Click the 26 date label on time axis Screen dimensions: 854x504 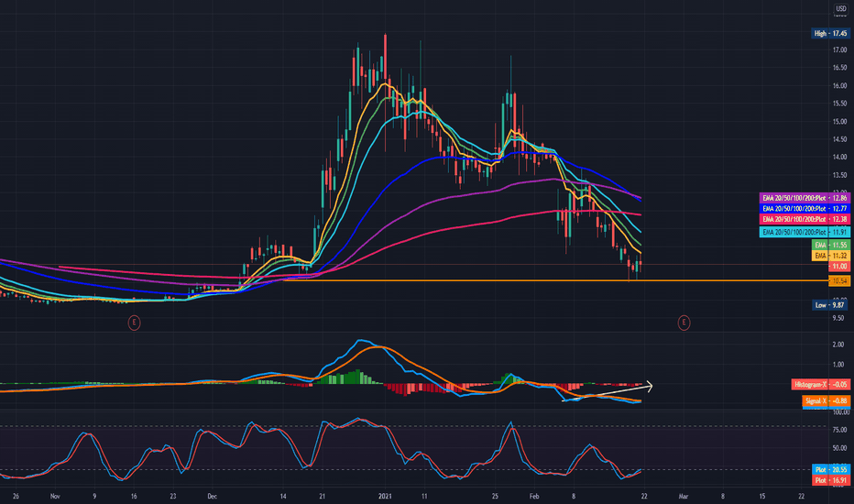pyautogui.click(x=16, y=497)
